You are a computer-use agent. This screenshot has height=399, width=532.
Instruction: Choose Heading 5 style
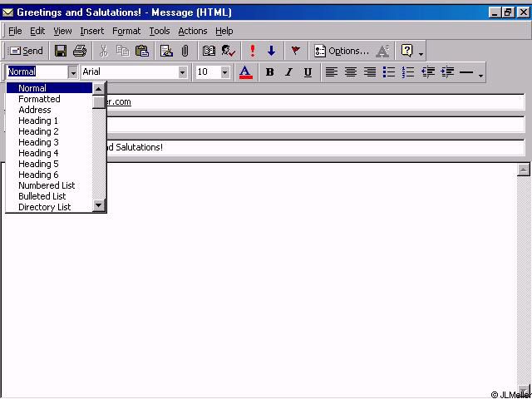point(49,164)
